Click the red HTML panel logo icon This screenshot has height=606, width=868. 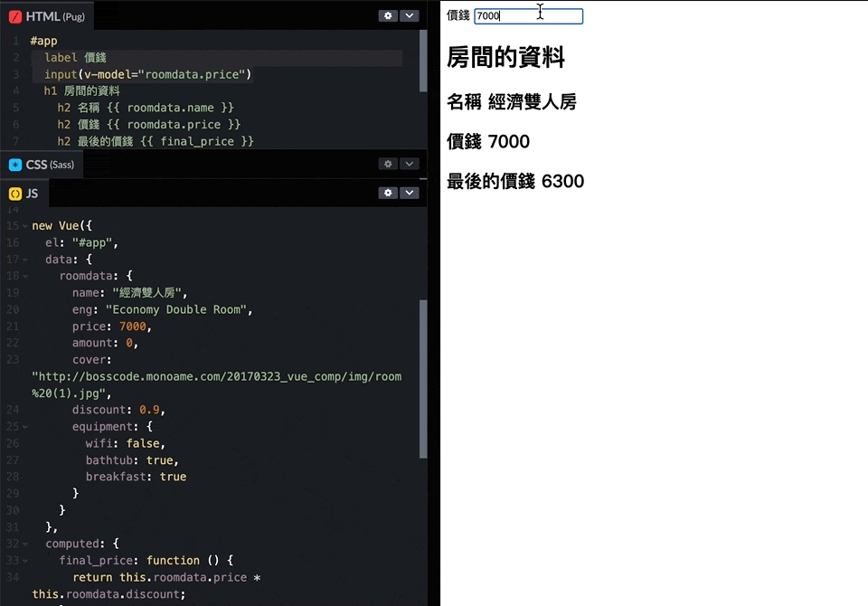tap(15, 16)
